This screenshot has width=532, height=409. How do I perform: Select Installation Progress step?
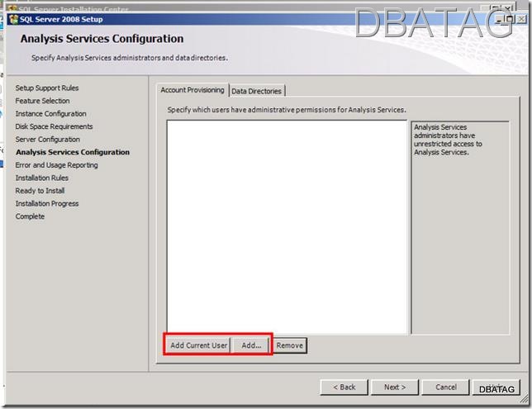point(47,203)
